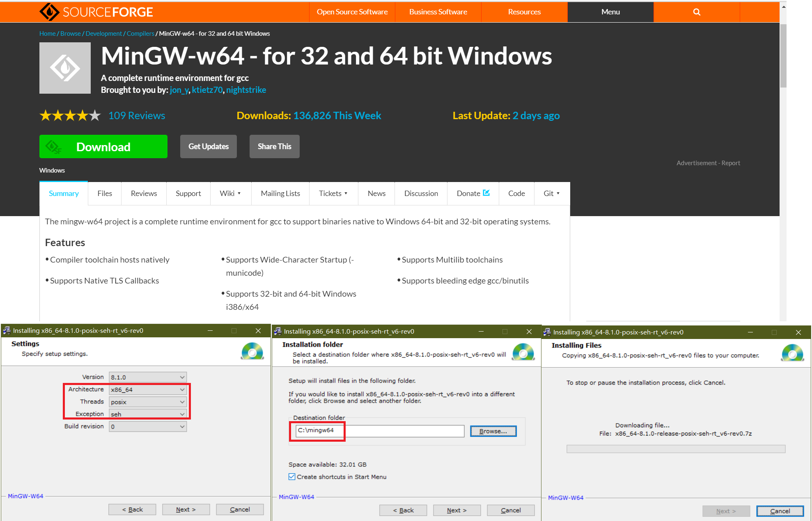This screenshot has width=812, height=521.
Task: Click the page vertical scrollbar thumb
Action: [x=783, y=56]
